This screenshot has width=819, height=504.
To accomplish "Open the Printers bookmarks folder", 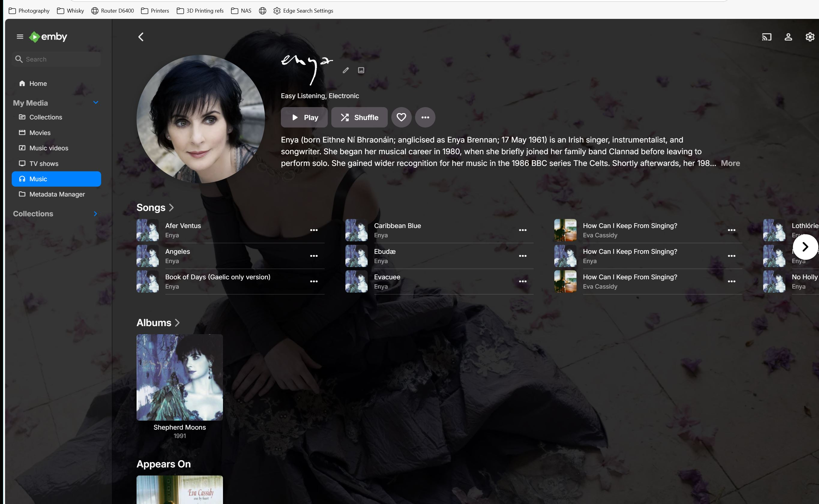I will [155, 11].
